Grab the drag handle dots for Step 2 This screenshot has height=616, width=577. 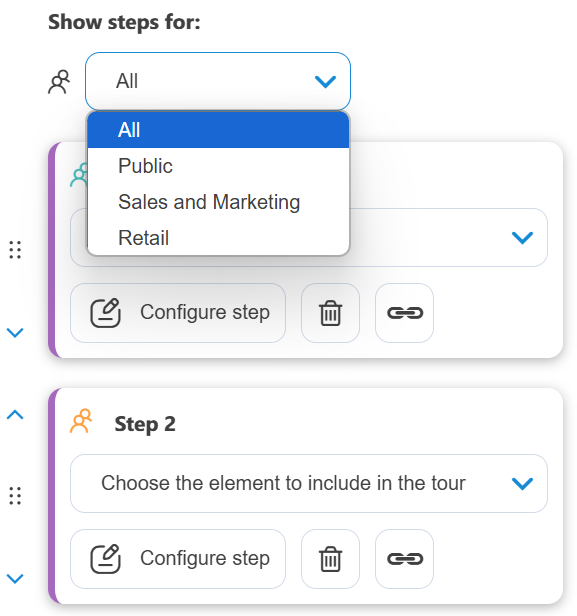(x=15, y=496)
